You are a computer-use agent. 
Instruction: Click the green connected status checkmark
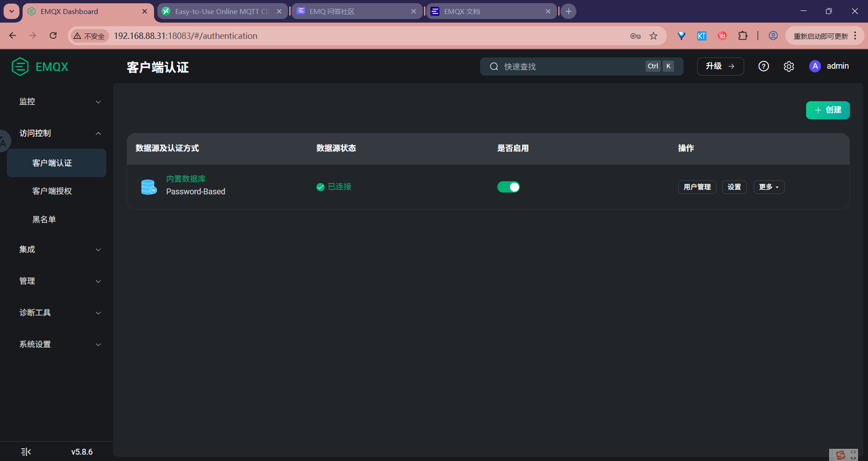[321, 187]
